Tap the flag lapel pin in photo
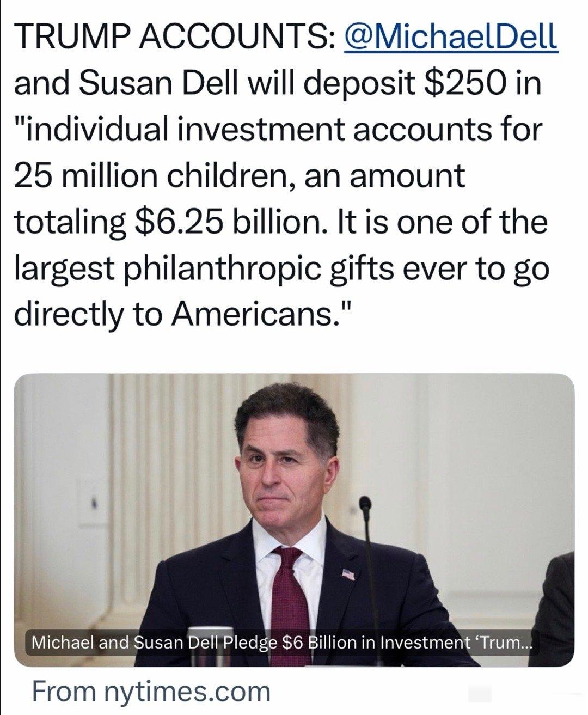 349,573
